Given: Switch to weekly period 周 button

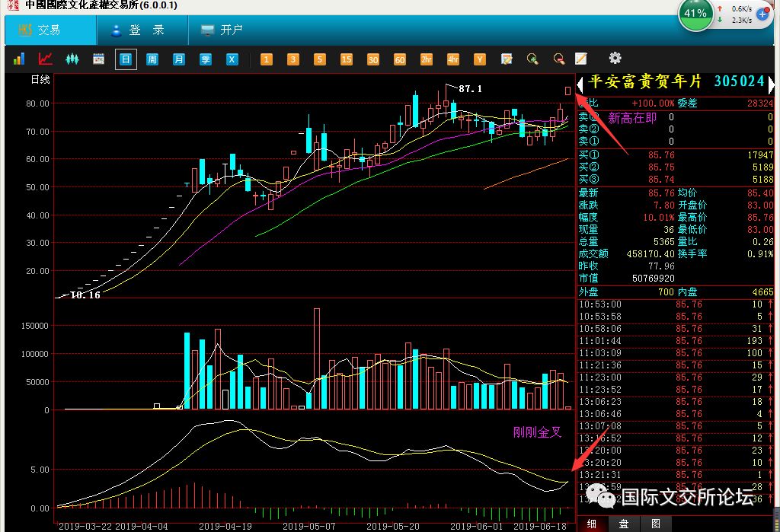Looking at the screenshot, I should click(x=152, y=59).
